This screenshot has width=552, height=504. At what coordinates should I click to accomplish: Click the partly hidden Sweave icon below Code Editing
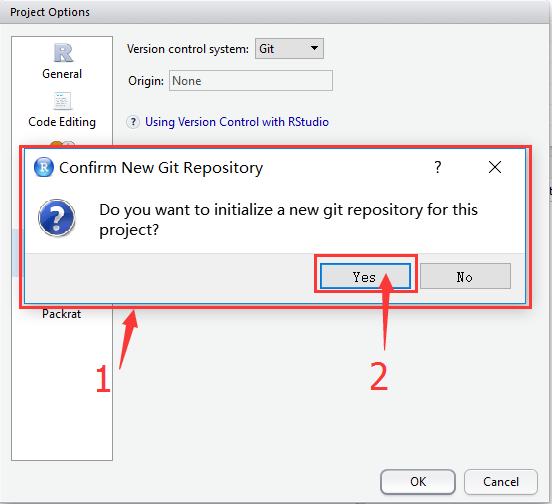click(x=62, y=143)
